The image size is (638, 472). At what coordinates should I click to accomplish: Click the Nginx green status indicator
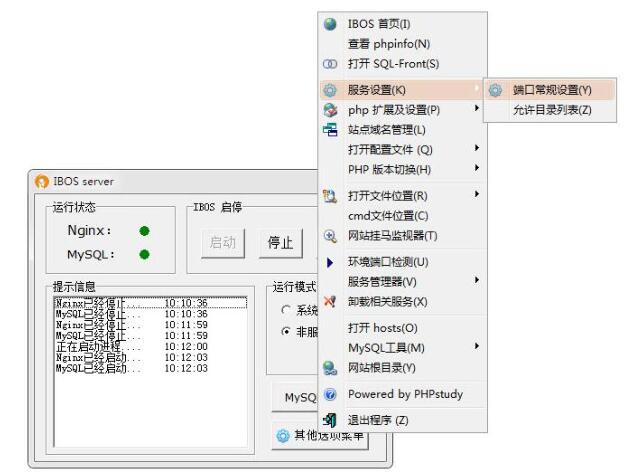tap(144, 231)
